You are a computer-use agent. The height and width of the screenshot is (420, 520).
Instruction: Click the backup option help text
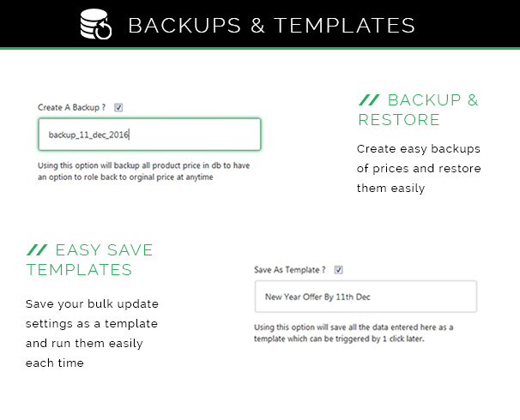coord(143,171)
